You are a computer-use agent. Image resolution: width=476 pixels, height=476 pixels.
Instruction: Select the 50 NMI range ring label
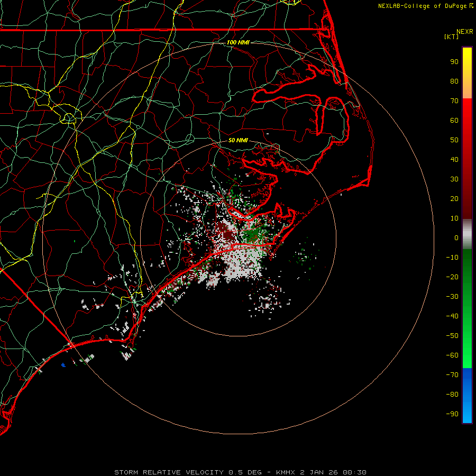pos(238,140)
